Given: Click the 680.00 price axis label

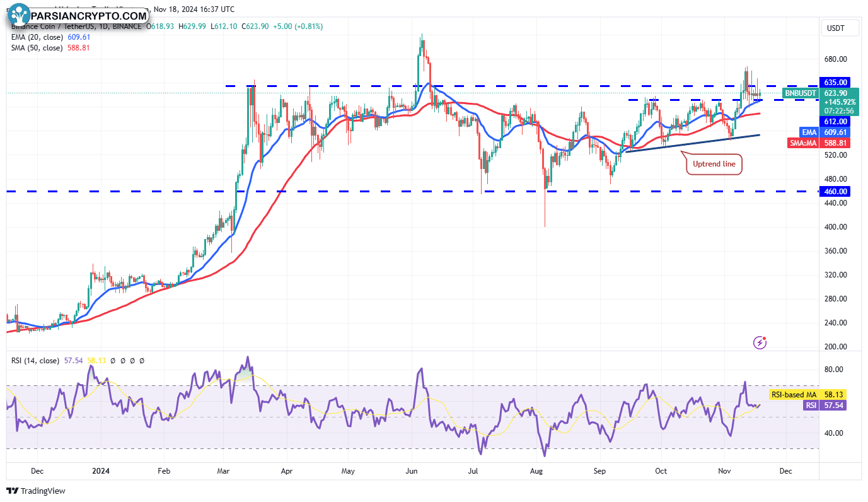Looking at the screenshot, I should [x=835, y=59].
